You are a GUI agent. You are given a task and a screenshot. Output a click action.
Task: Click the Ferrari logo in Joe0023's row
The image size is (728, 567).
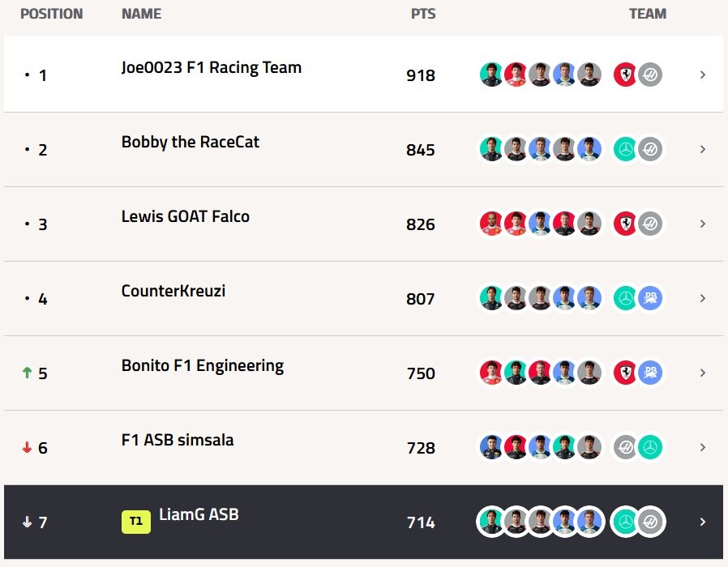(625, 75)
